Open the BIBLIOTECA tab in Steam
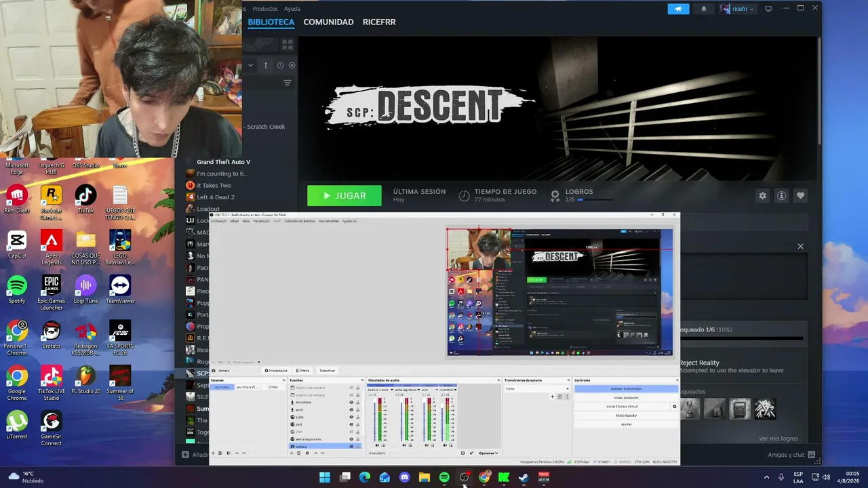 click(271, 22)
